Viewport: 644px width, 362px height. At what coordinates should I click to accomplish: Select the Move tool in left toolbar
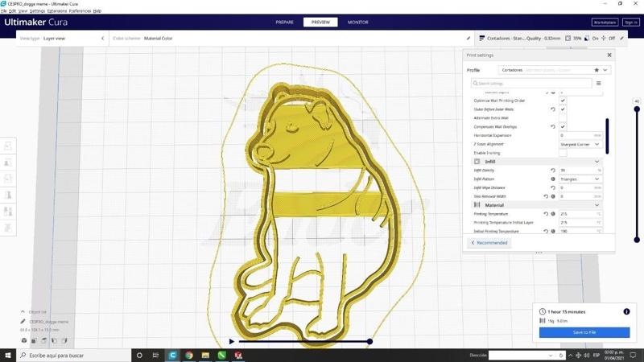[x=8, y=146]
